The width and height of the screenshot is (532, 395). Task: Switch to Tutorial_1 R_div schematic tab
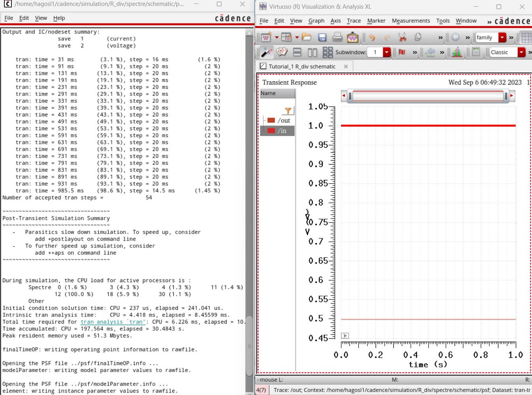click(x=302, y=66)
